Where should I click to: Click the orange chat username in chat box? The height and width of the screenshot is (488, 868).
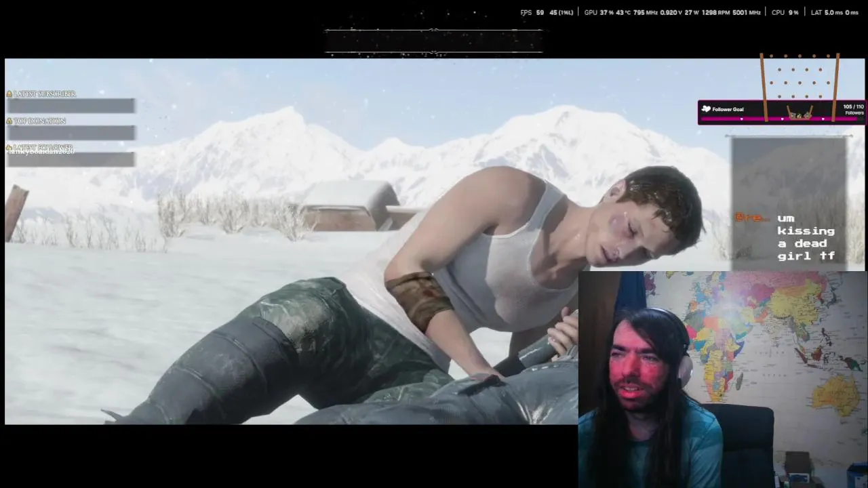click(753, 218)
